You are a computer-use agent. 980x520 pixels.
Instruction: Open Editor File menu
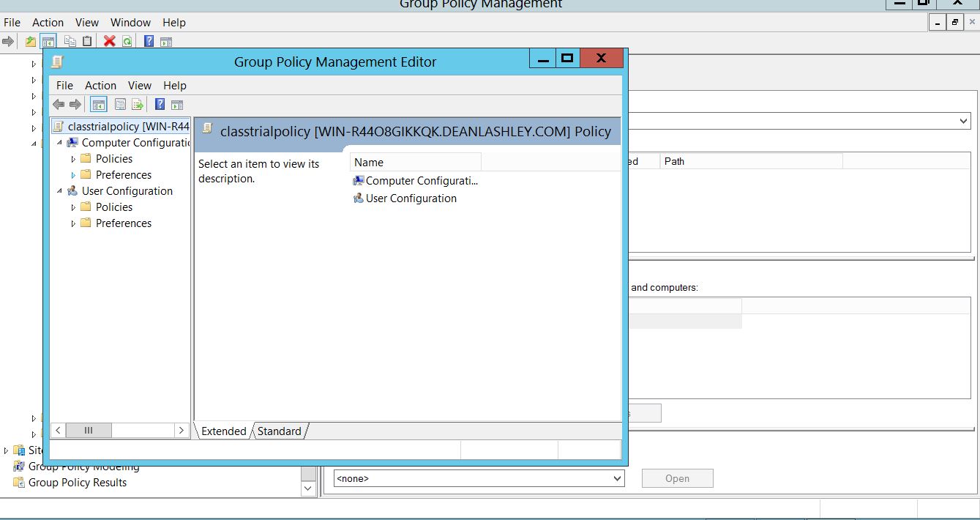[64, 86]
